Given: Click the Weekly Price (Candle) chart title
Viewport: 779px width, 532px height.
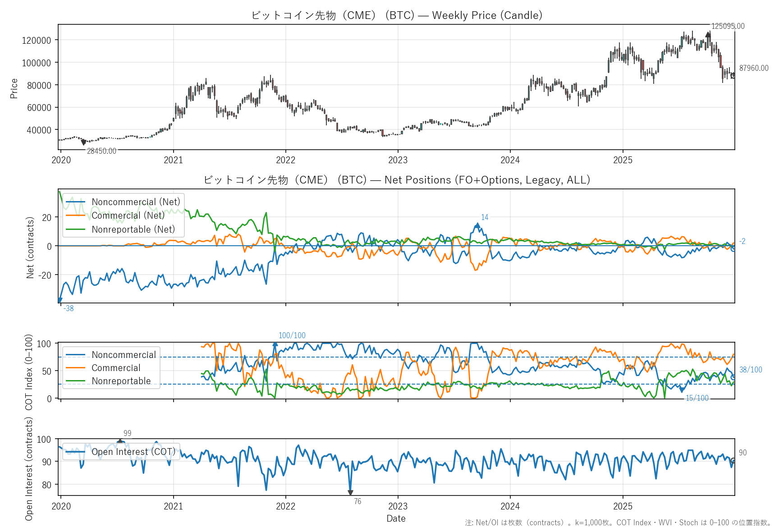Looking at the screenshot, I should [396, 15].
